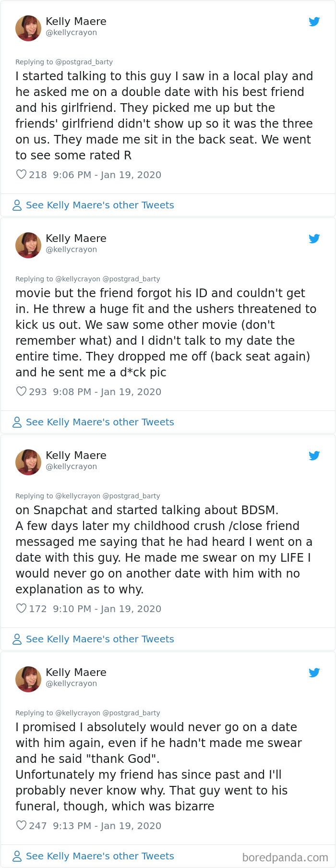336x868 pixels.
Task: Like the tweet with 172 likes
Action: tap(21, 609)
